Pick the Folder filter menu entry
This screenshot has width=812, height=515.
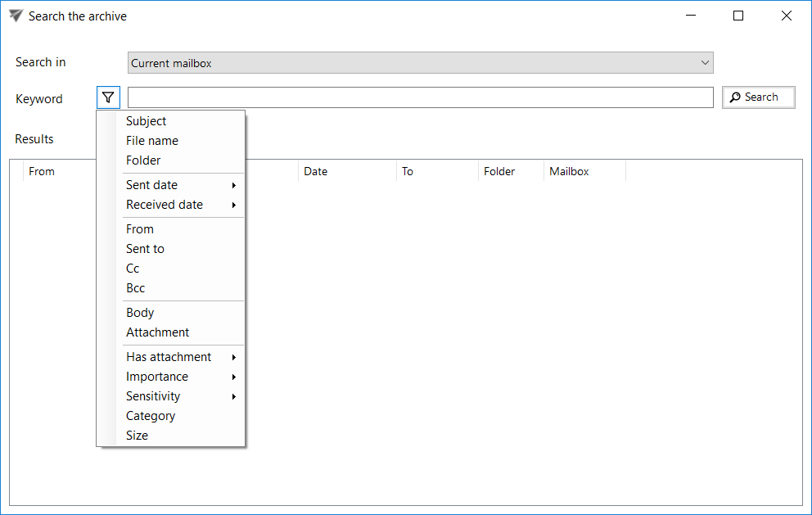tap(143, 160)
